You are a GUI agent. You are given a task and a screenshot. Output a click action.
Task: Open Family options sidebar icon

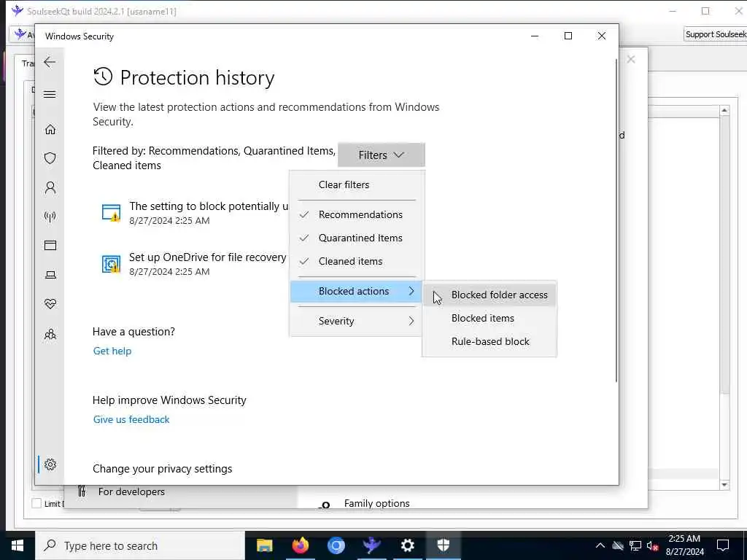point(50,334)
